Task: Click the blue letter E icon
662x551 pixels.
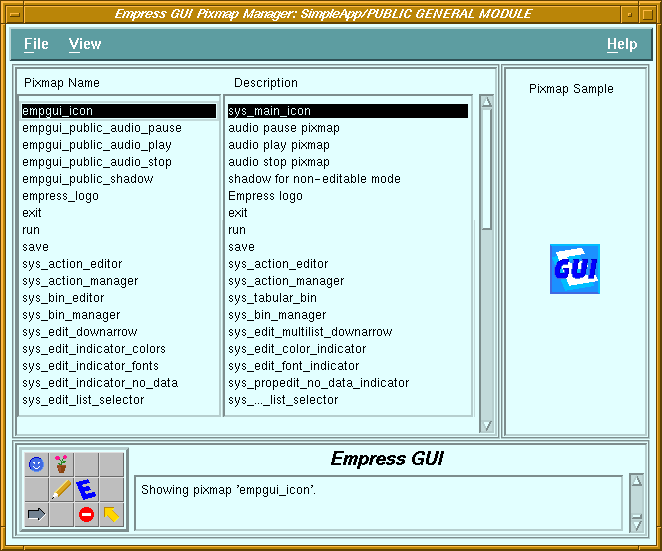Action: click(86, 490)
